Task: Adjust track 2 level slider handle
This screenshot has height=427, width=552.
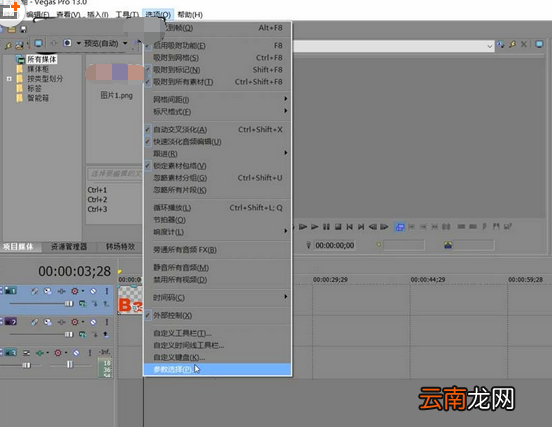Action: [x=69, y=334]
